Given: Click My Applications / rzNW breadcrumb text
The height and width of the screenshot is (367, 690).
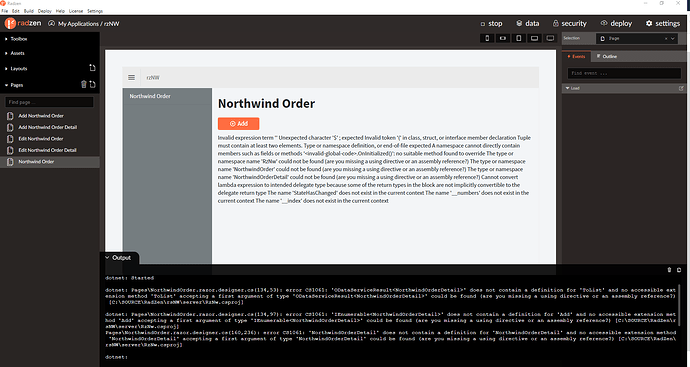Looking at the screenshot, I should (x=88, y=24).
